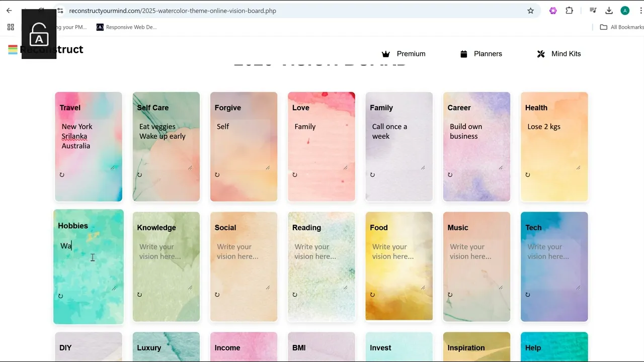The image size is (644, 362).
Task: Click the Music vision placeholder text area
Action: click(x=476, y=265)
